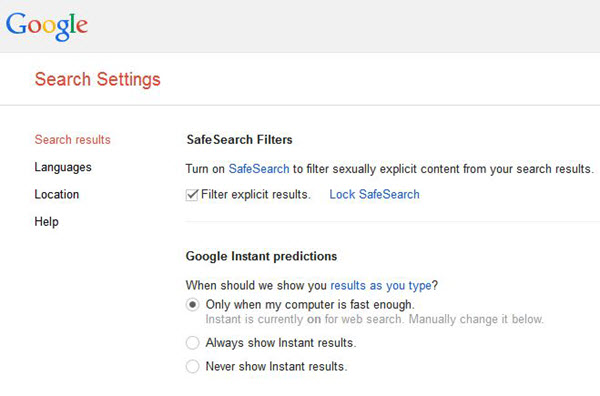Click the Google Instant predictions heading

point(261,256)
